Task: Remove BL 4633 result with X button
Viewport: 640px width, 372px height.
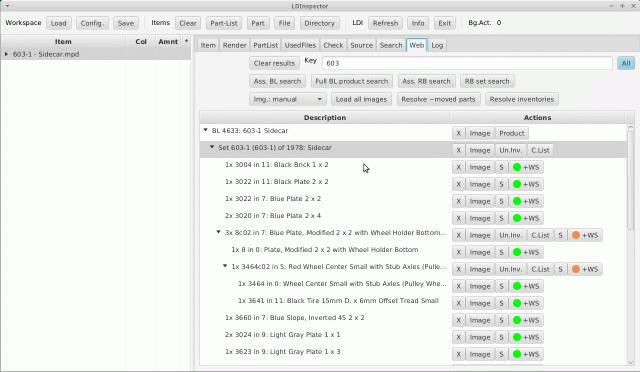Action: pyautogui.click(x=458, y=133)
